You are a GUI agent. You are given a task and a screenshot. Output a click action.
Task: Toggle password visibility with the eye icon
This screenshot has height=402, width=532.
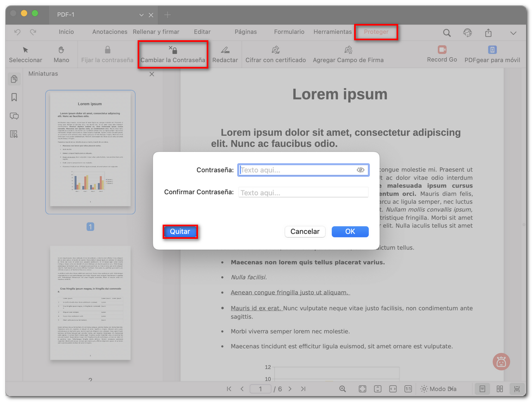(x=360, y=170)
